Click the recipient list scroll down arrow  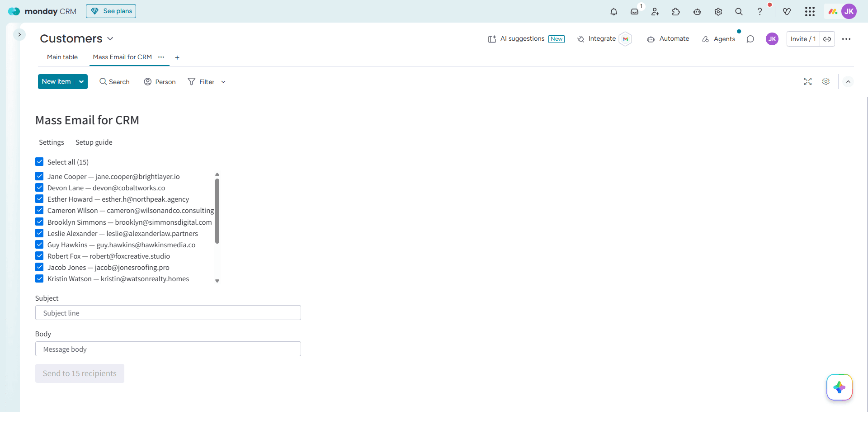(217, 281)
